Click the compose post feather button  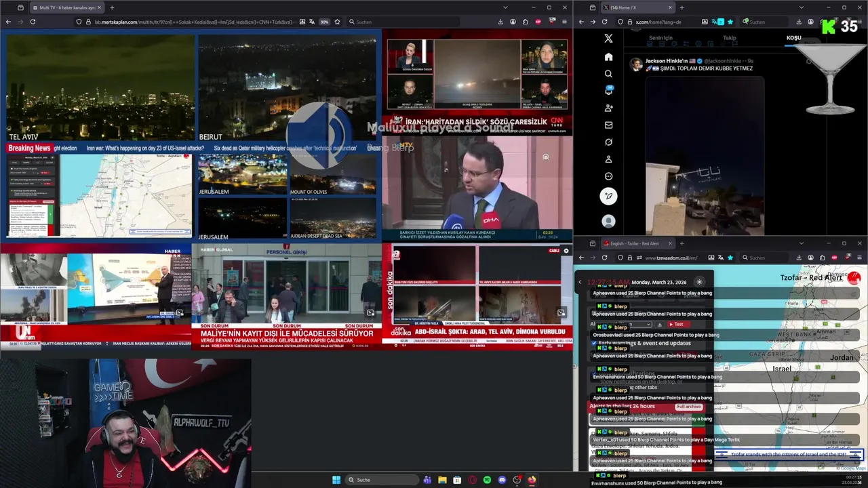coord(608,196)
